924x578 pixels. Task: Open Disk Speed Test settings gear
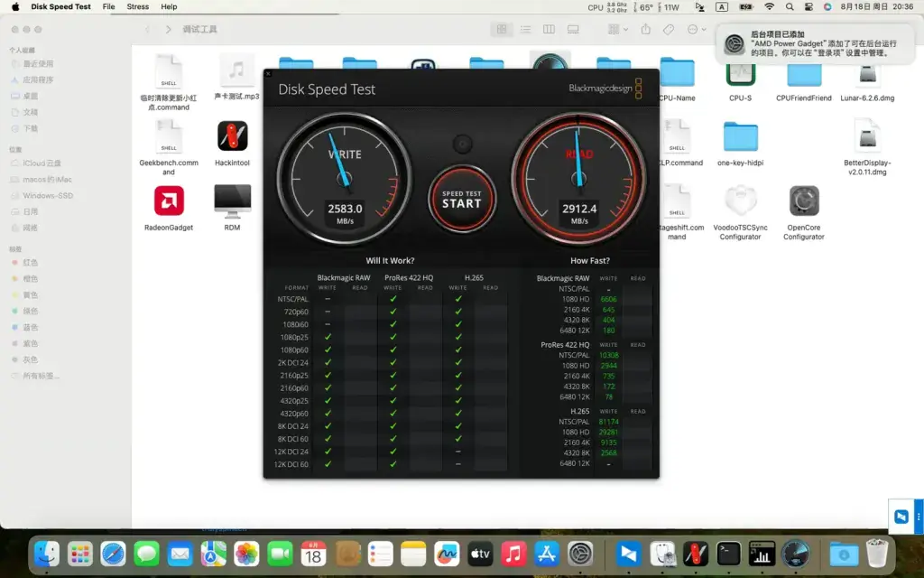(463, 144)
